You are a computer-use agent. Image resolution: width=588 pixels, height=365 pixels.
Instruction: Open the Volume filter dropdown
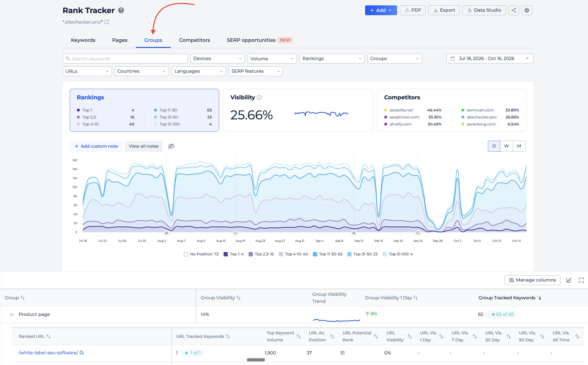click(272, 59)
